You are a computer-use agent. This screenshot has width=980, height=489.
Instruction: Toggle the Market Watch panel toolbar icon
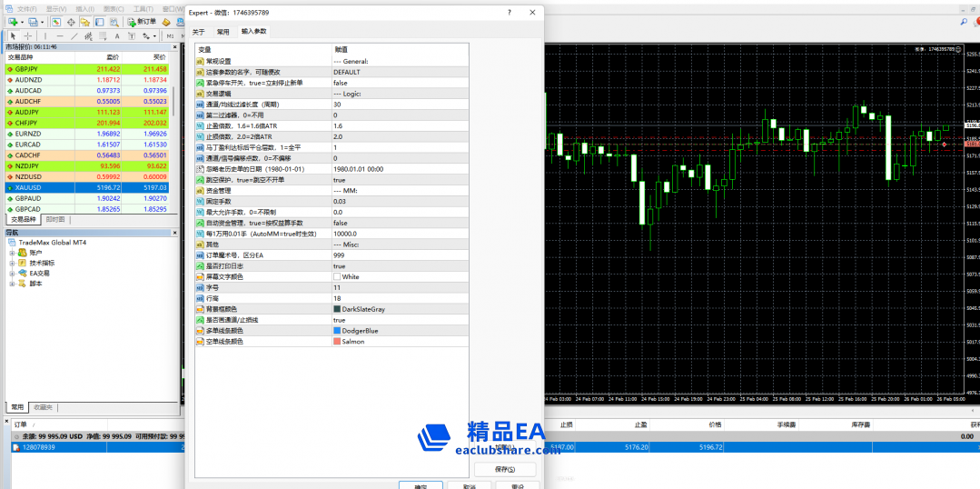pos(55,22)
